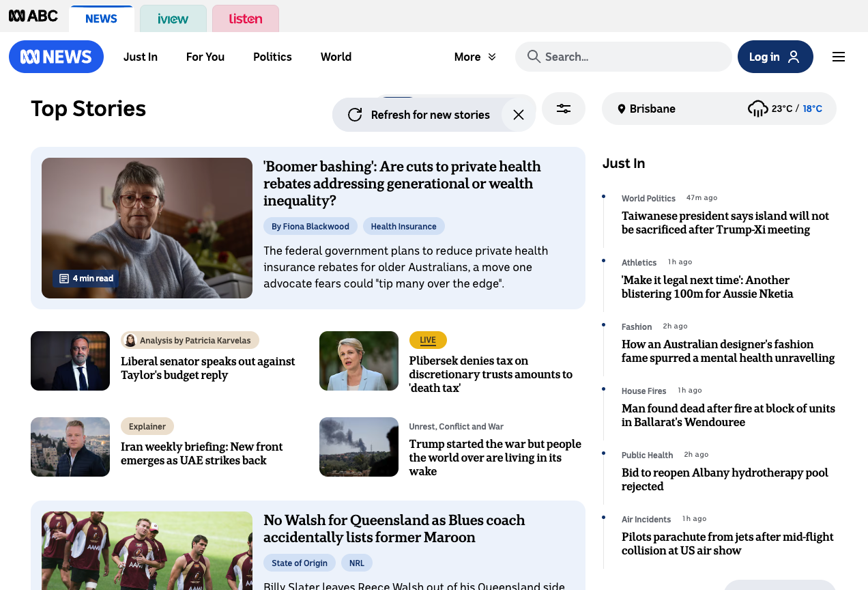Open Iran weekly briefing story

click(202, 453)
